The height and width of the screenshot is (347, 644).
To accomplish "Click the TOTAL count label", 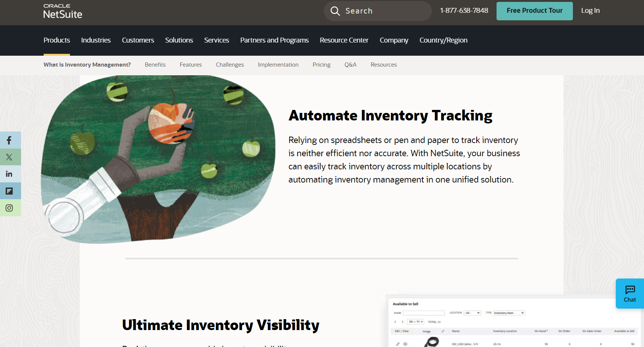I will [x=434, y=322].
